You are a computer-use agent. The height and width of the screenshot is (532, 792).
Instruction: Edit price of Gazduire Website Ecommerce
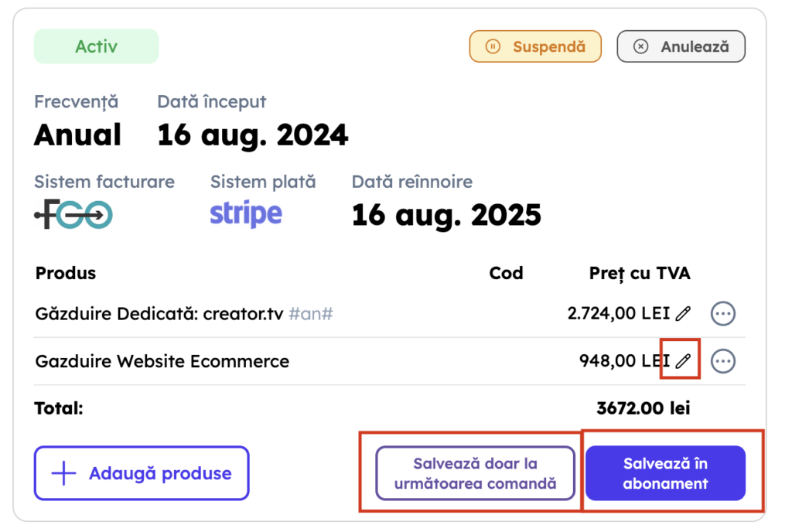682,360
